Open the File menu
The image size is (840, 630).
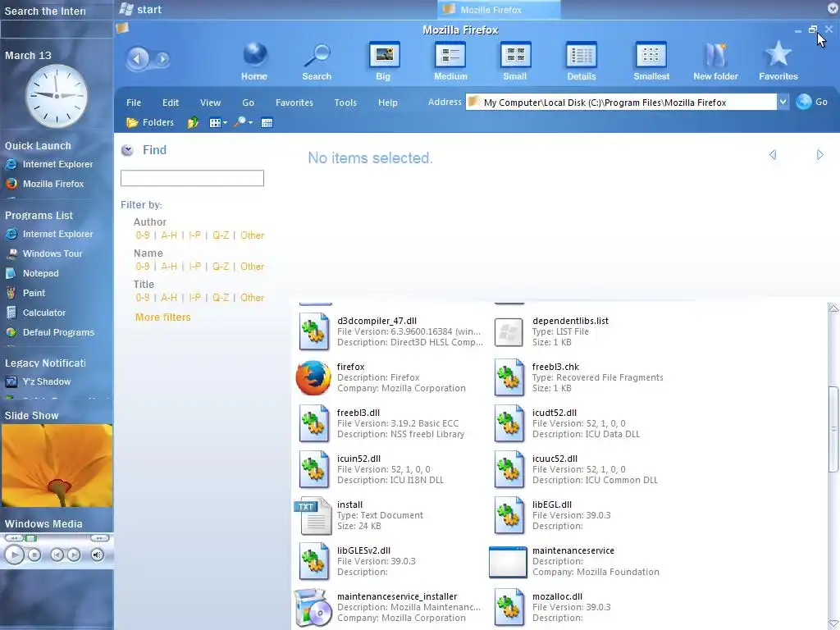click(x=134, y=103)
